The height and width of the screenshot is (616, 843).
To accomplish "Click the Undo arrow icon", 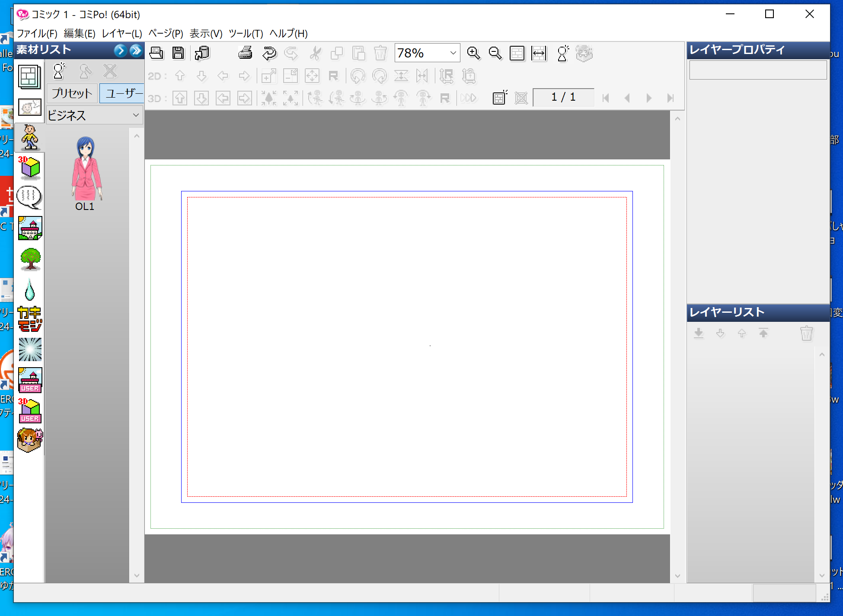I will [x=269, y=53].
